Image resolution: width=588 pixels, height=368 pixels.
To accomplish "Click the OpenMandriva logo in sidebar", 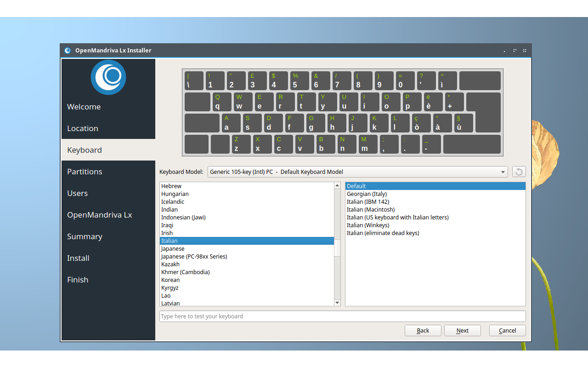I will click(x=108, y=77).
